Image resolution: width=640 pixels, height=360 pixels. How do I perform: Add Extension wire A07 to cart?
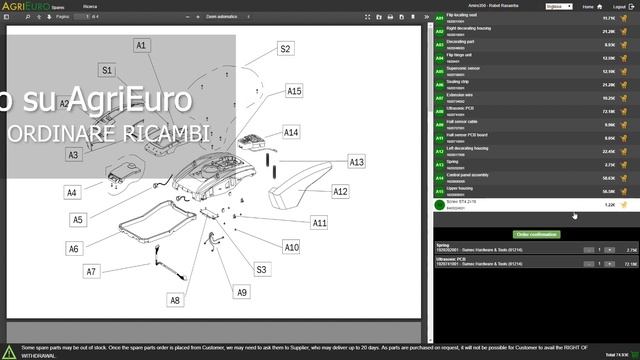point(624,98)
